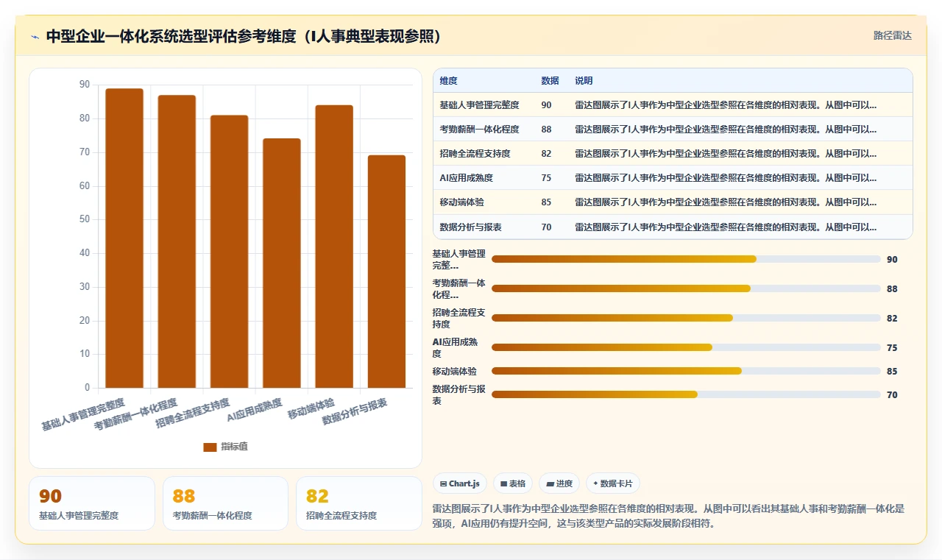
Task: Click the dashboard title text
Action: point(244,36)
